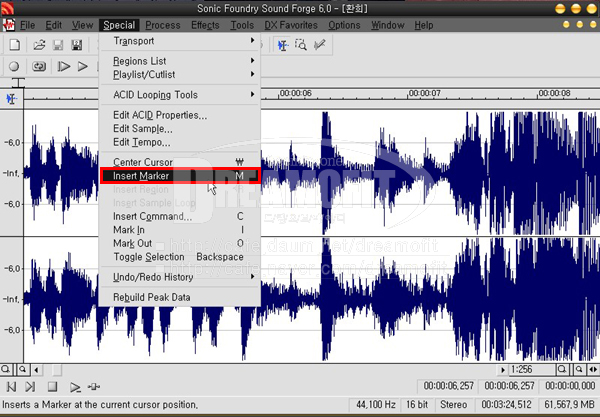Click the Save As toolbar icon
This screenshot has width=600, height=417.
[77, 45]
